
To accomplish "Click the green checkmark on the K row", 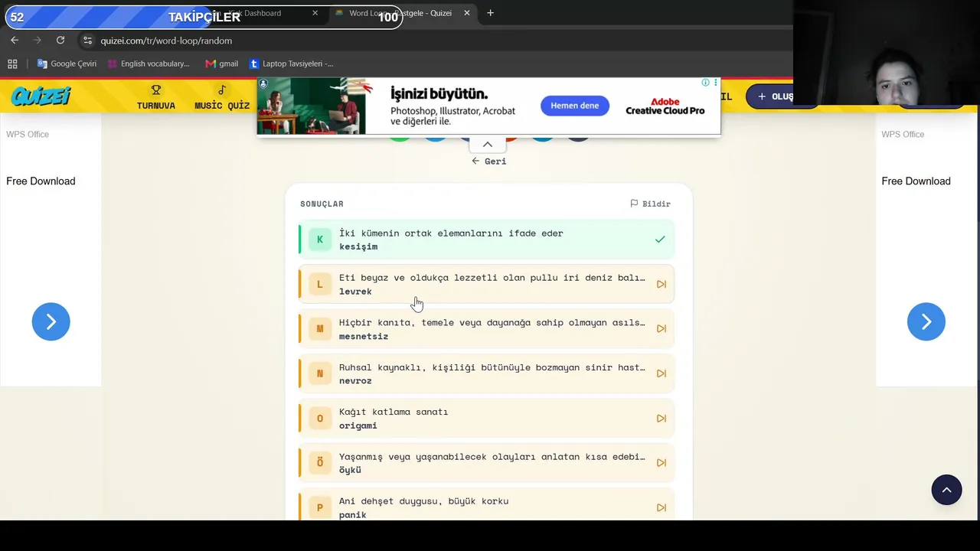I will coord(660,240).
